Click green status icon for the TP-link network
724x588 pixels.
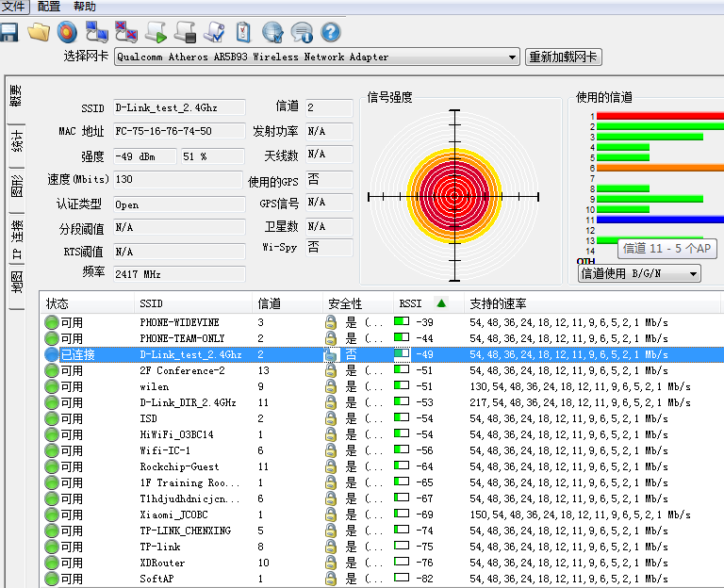(x=51, y=547)
